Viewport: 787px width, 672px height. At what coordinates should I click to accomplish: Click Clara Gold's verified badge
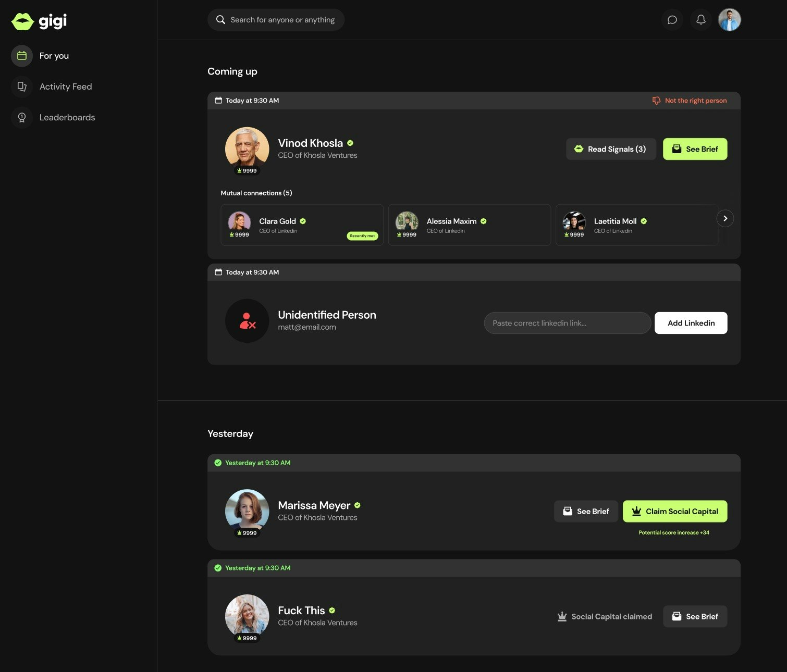303,221
